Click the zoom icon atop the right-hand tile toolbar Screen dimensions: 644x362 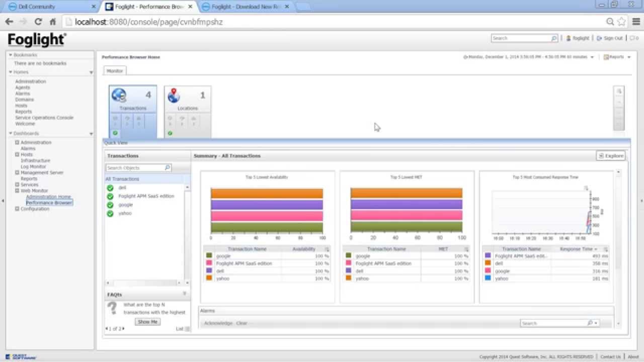pos(619,91)
